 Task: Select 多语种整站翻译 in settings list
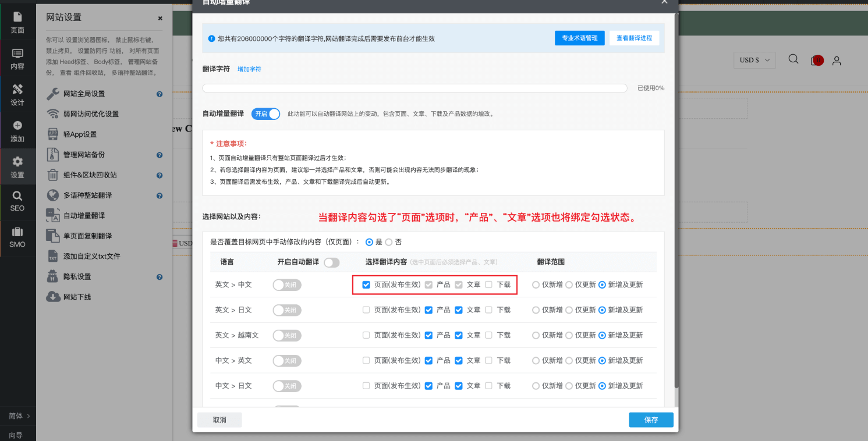[87, 195]
